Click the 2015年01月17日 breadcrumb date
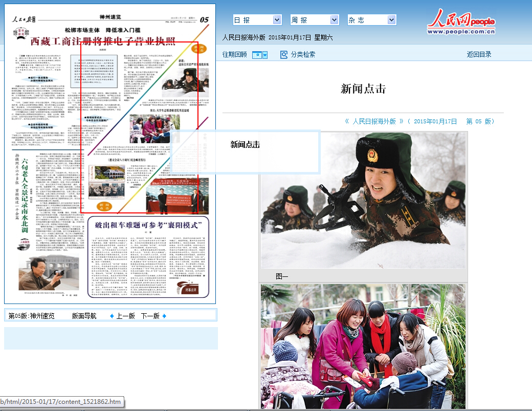Viewport: 532px width, 411px height. (x=435, y=121)
